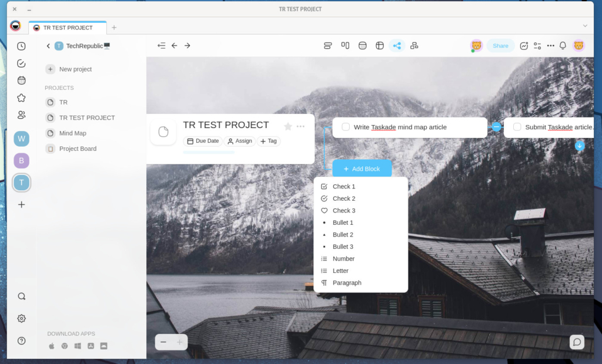Click the zoom out minus control
The width and height of the screenshot is (602, 364).
(x=163, y=342)
